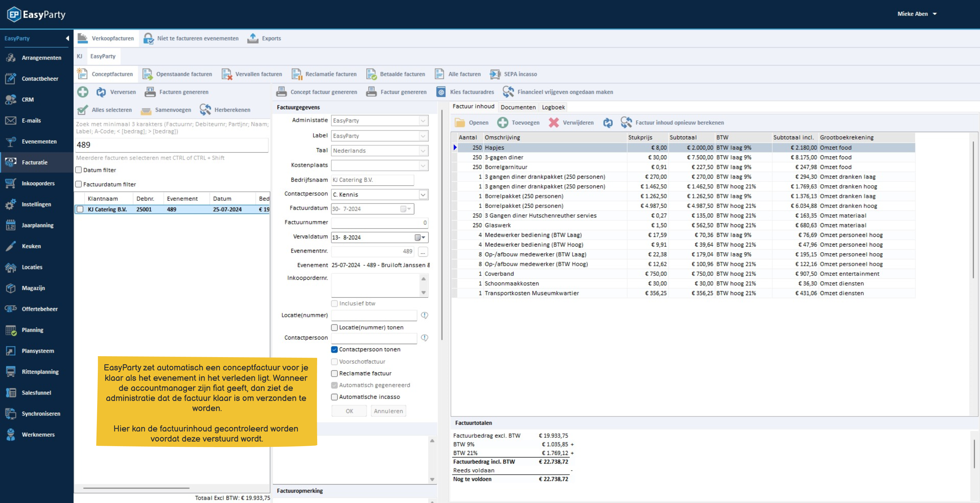Viewport: 980px width, 503px height.
Task: Click Verversen refresh icon
Action: click(101, 92)
